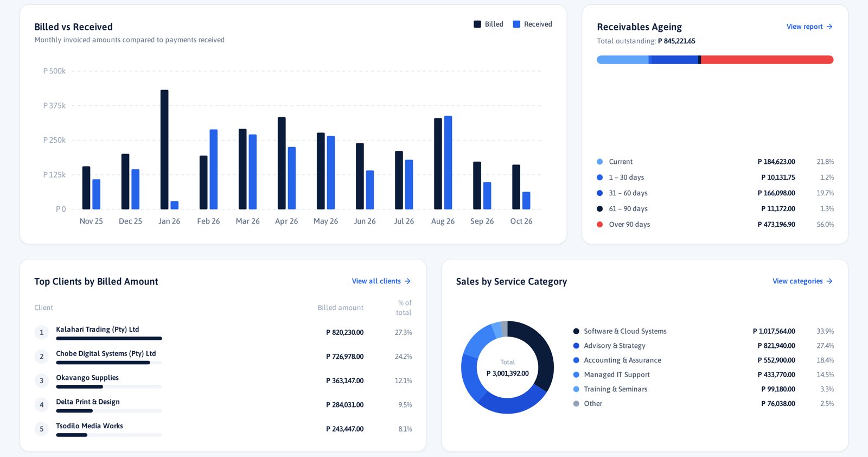Viewport: 868px width, 457px height.
Task: Click the Billed legend color swatch
Action: point(477,24)
